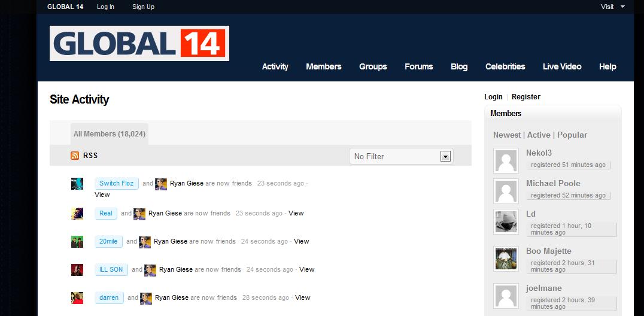Viewport: 644px width, 316px height.
Task: Click View on the darren activity
Action: pyautogui.click(x=303, y=297)
